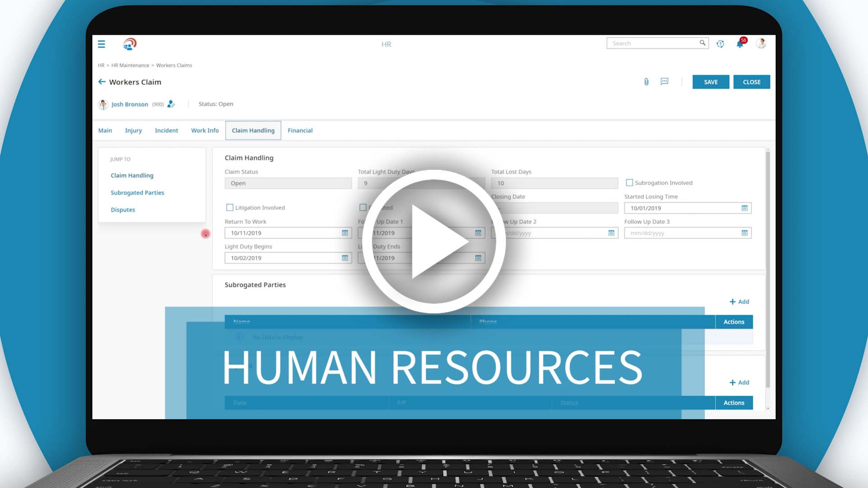The width and height of the screenshot is (868, 488).
Task: Switch to the Financial tab
Action: (x=300, y=130)
